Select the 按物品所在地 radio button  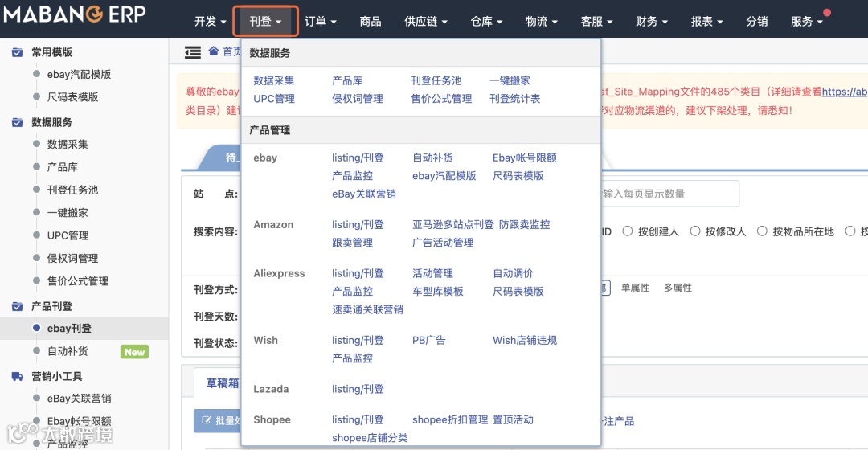pyautogui.click(x=762, y=231)
